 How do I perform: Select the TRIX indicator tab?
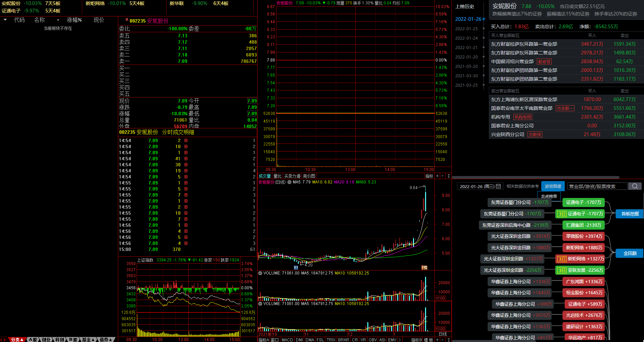point(331,340)
